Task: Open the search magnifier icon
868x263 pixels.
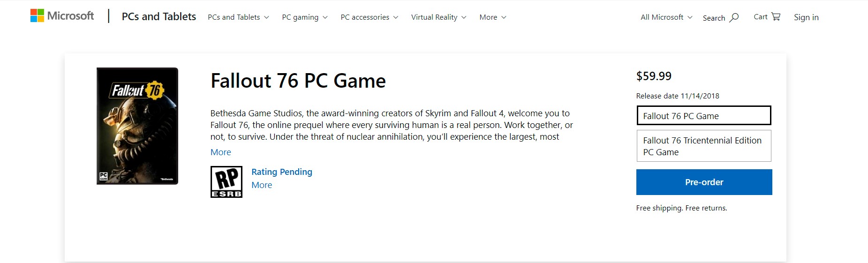Action: coord(734,17)
